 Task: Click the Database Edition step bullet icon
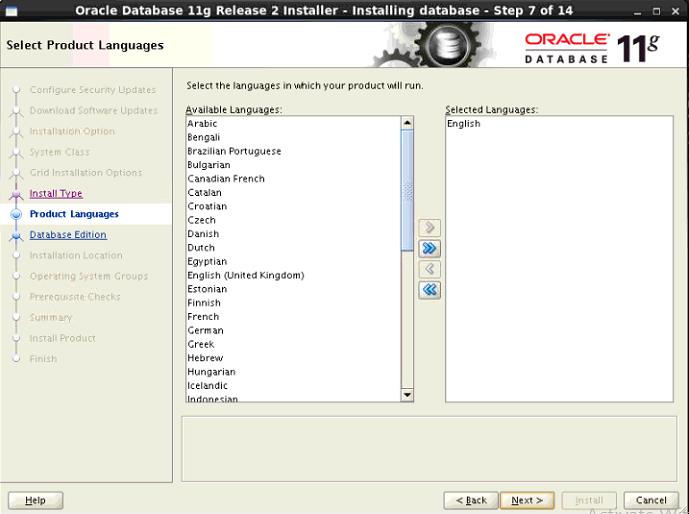16,236
